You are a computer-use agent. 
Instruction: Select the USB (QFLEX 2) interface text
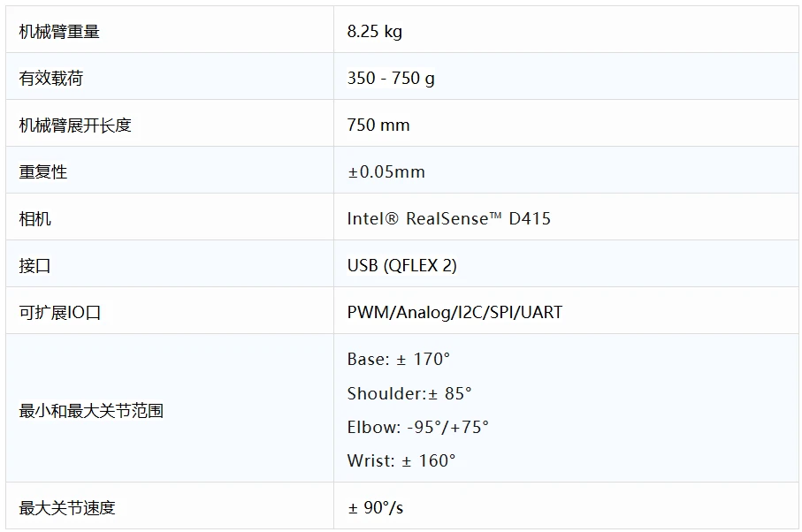click(x=402, y=266)
